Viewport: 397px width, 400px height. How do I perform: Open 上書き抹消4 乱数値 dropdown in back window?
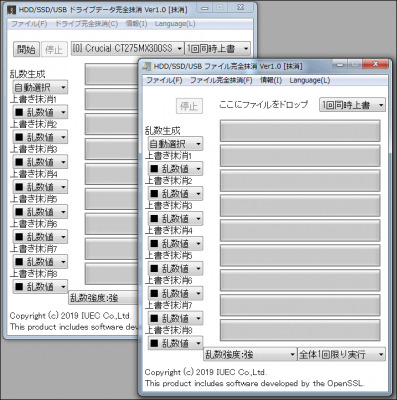click(x=40, y=187)
